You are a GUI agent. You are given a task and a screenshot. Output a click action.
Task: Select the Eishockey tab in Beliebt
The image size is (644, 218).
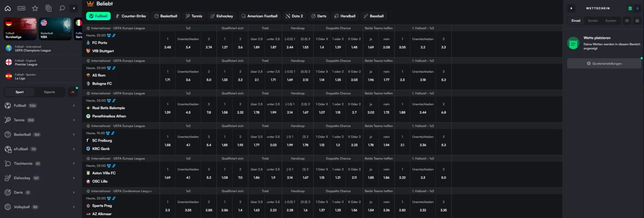pyautogui.click(x=222, y=16)
